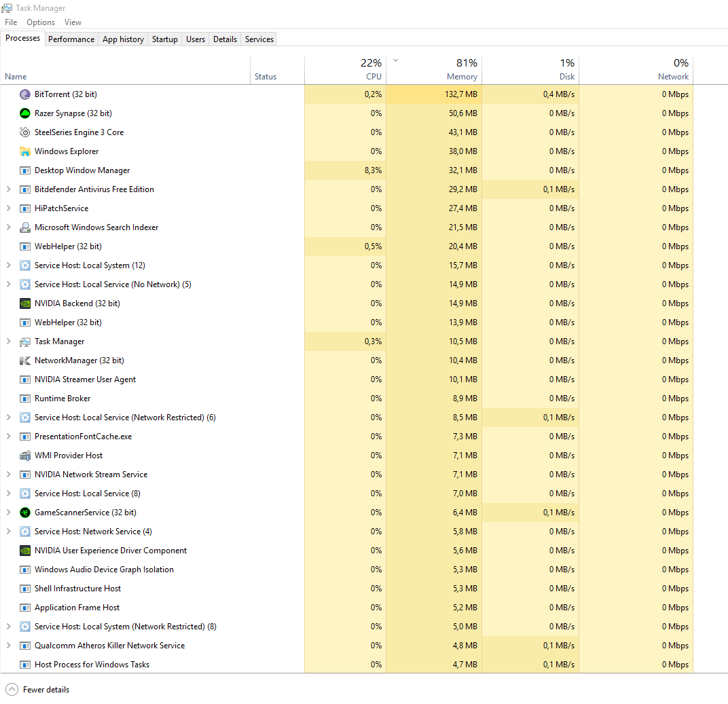The height and width of the screenshot is (704, 728).
Task: Click the Shell Infrastructure Host icon
Action: [25, 589]
